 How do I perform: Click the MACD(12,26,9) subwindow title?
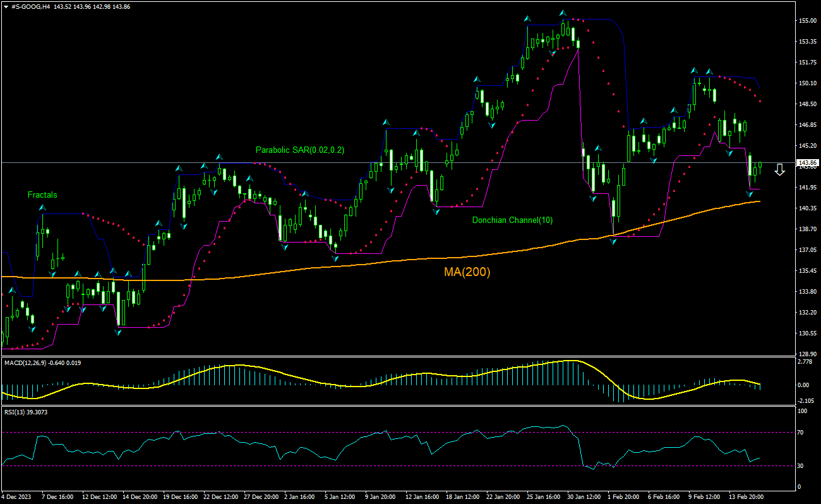[x=31, y=363]
